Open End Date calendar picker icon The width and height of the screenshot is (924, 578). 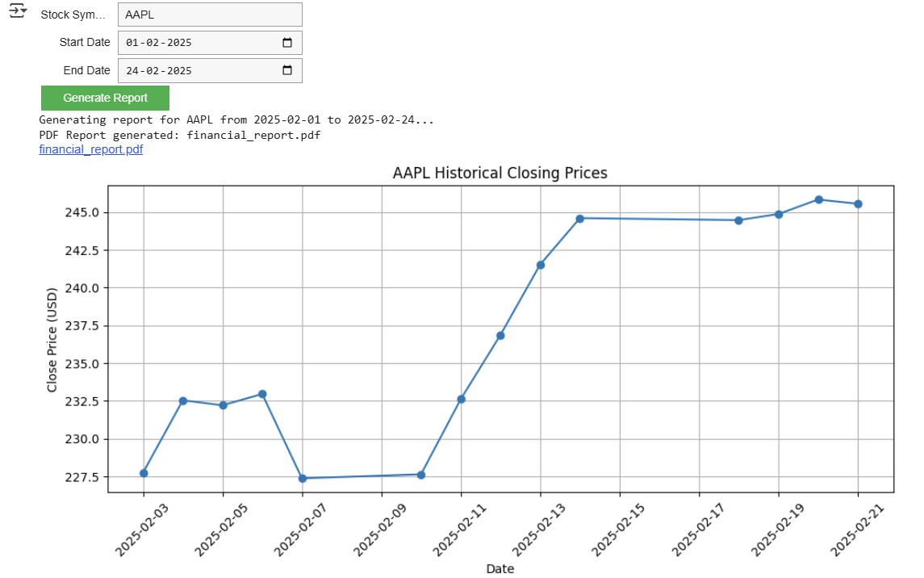287,70
